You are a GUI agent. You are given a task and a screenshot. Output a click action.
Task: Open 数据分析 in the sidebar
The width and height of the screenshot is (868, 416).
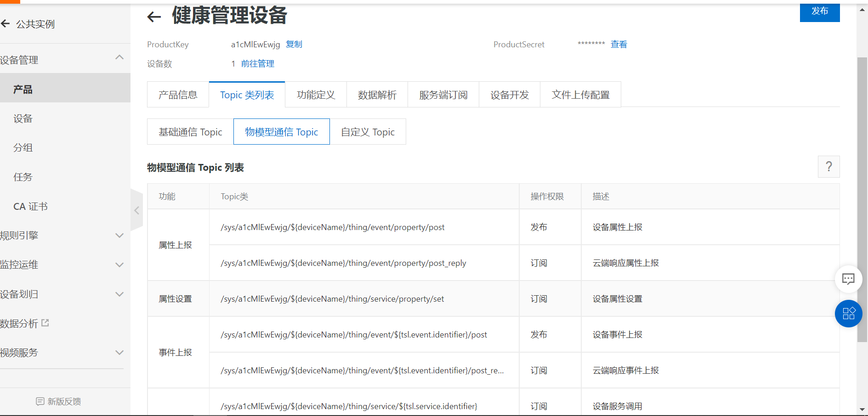tap(19, 323)
